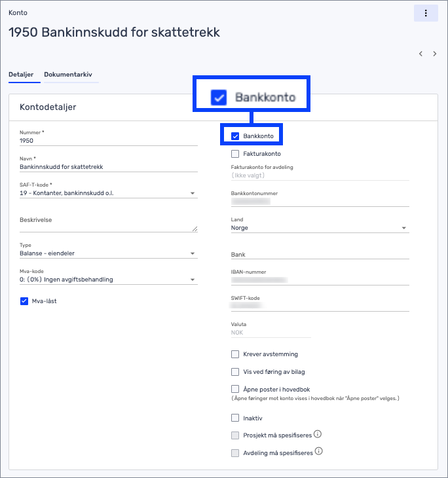The width and height of the screenshot is (448, 478).
Task: Check Avdeling må spesifiseres box
Action: [235, 453]
